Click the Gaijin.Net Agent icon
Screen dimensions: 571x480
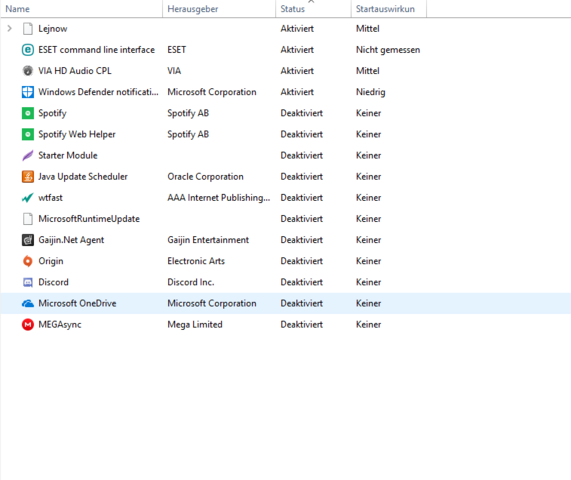pos(28,240)
